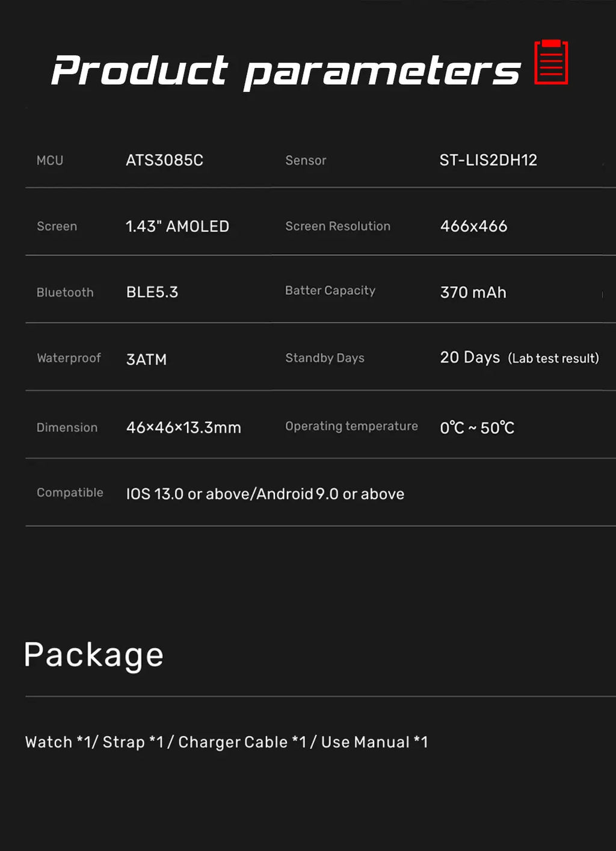
Task: Click the 0℃ ~ 50℃ temperature range
Action: pos(477,428)
